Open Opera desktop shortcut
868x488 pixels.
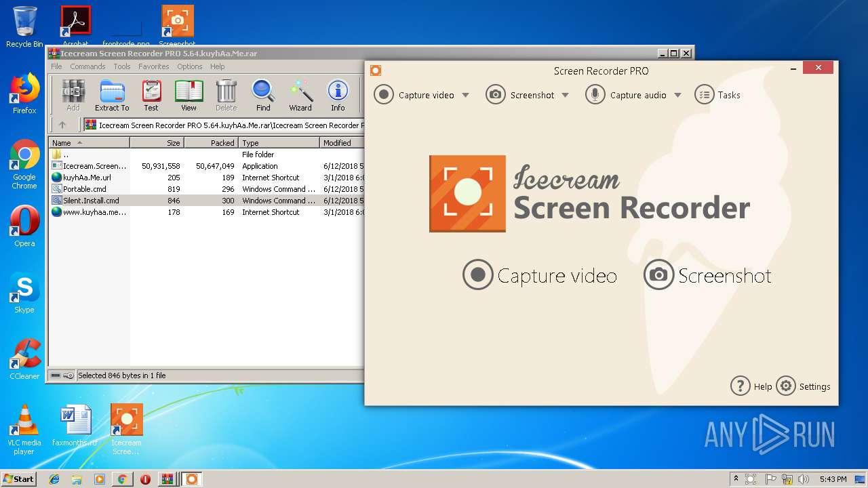[x=24, y=226]
